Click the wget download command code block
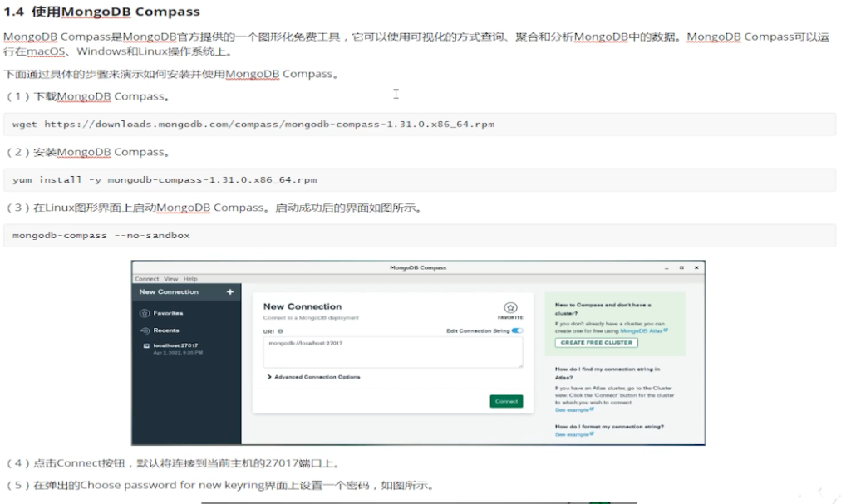 point(420,125)
